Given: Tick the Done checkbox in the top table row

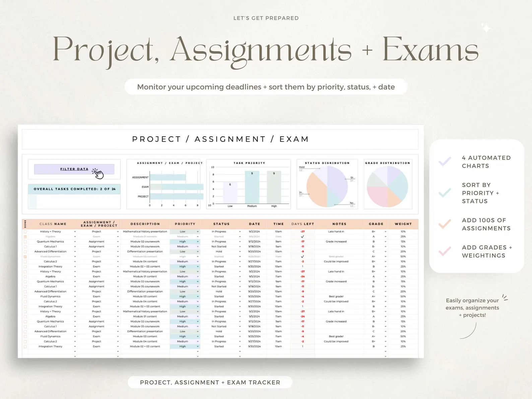Looking at the screenshot, I should [x=25, y=231].
